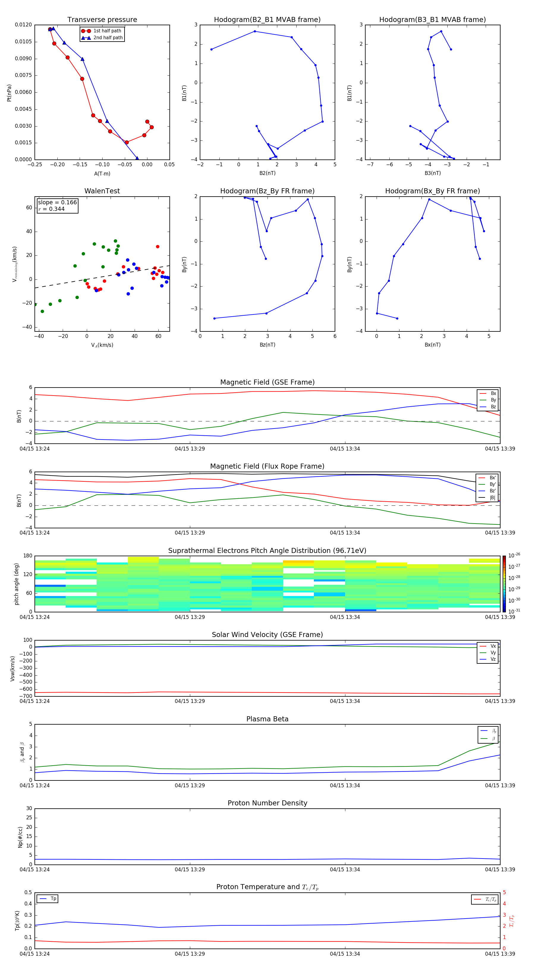This screenshot has width=535, height=980.
Task: Select Vy in solar wind velocity legend
Action: [488, 652]
